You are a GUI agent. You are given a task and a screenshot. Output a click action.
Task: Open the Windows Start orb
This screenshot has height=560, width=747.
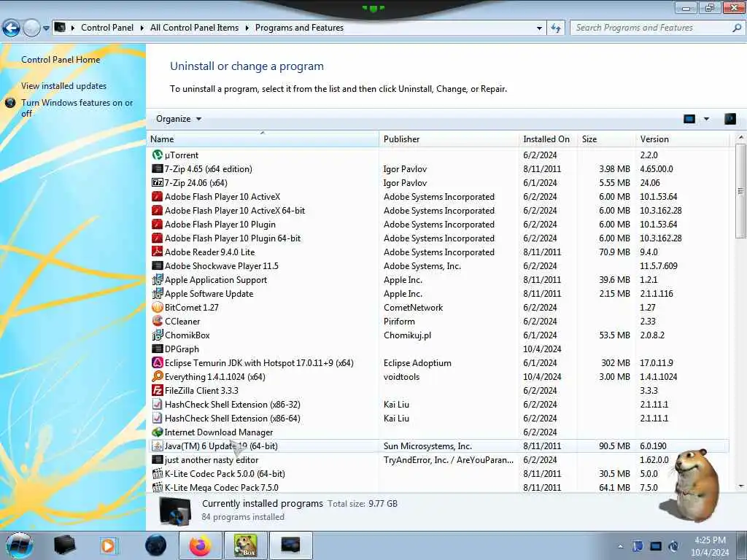[20, 545]
